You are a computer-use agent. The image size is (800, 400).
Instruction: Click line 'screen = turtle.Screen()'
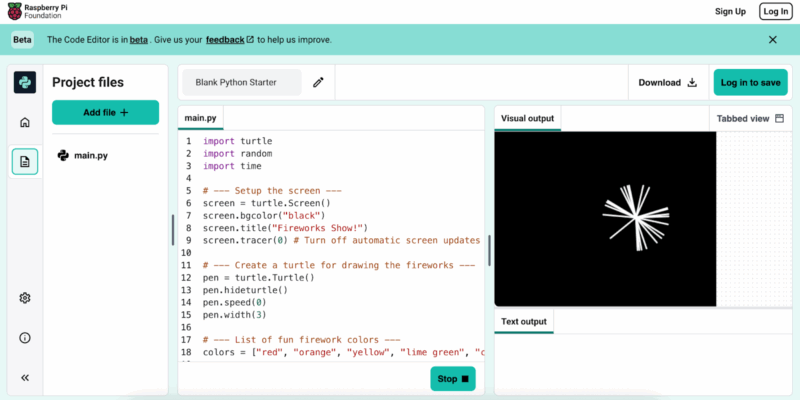coord(267,203)
